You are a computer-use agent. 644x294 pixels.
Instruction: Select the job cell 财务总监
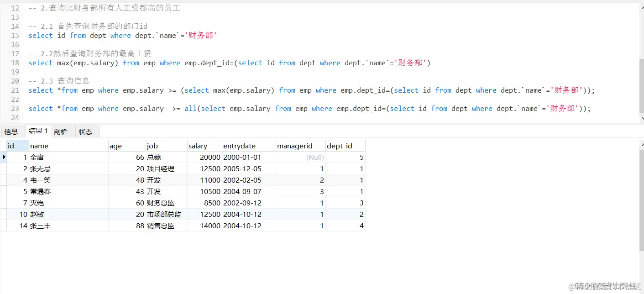point(166,203)
